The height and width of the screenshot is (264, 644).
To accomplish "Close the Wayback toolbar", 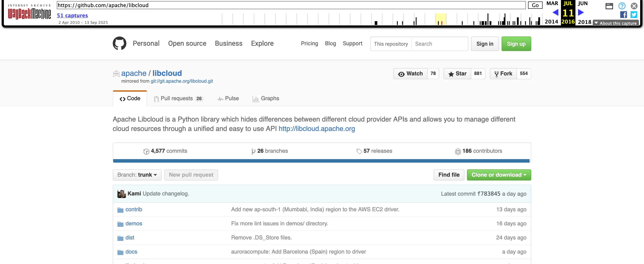I will point(634,6).
